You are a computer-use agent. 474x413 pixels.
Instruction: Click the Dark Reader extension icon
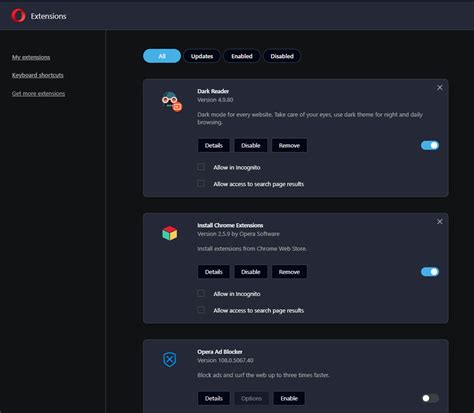172,102
